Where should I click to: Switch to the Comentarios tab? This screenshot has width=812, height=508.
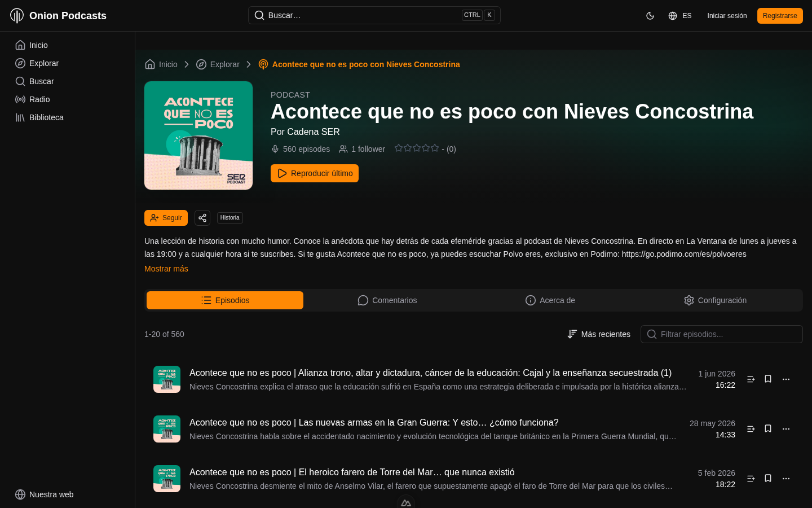pyautogui.click(x=387, y=300)
